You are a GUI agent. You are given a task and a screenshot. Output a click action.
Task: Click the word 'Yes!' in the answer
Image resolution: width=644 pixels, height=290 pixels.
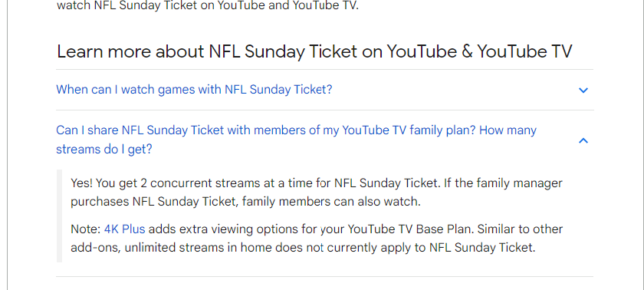(x=82, y=183)
